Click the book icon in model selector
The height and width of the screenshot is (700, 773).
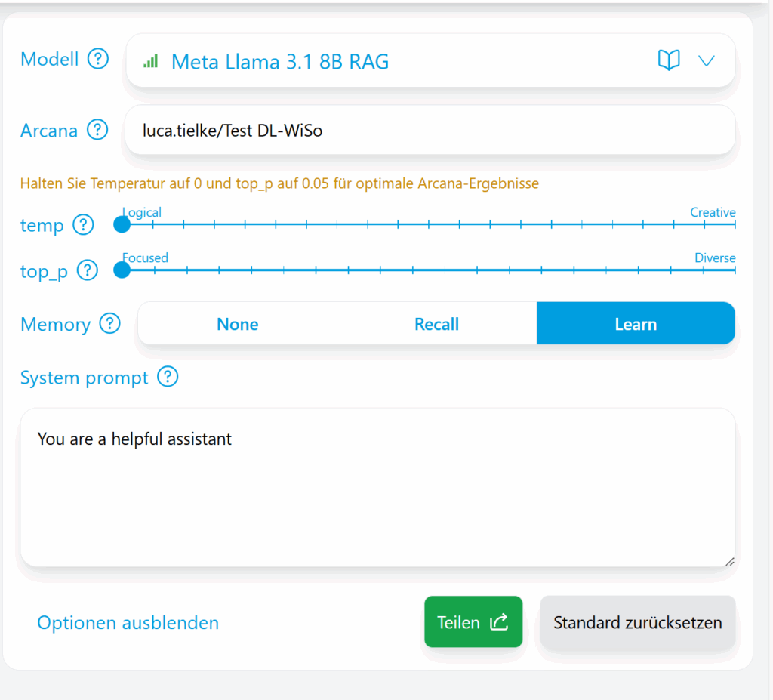(669, 60)
